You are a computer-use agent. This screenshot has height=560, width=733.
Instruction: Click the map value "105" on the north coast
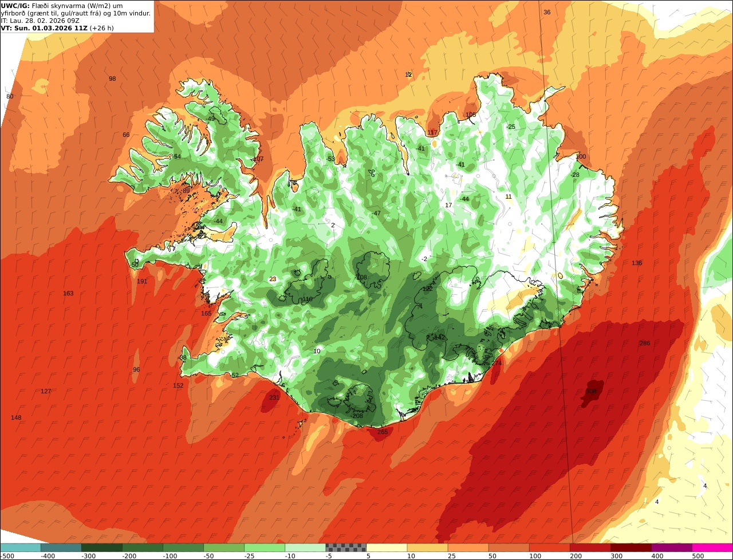[471, 115]
